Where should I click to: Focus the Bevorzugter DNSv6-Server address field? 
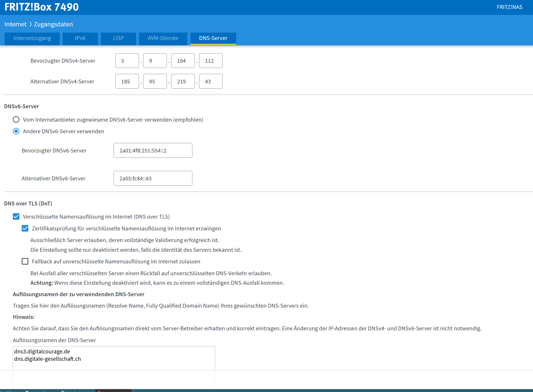[x=153, y=151]
